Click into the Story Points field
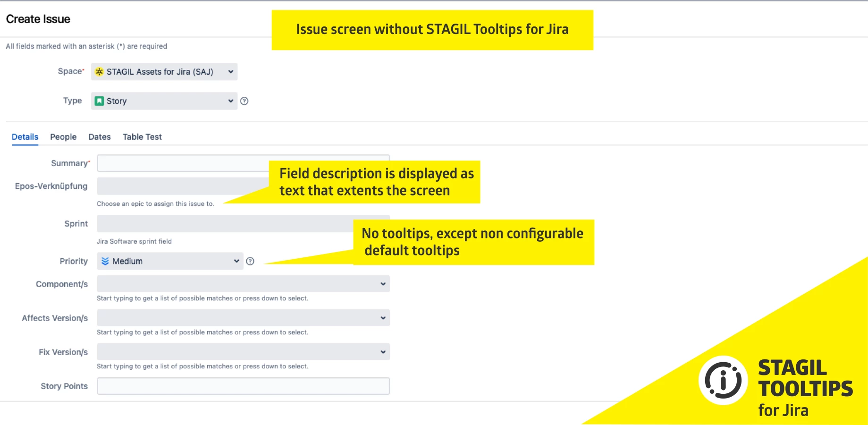 point(243,386)
